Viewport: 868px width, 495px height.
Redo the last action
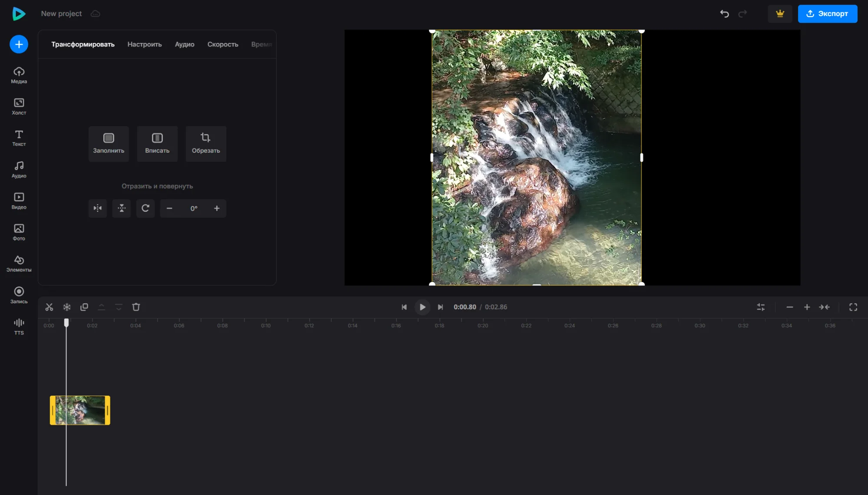[743, 14]
